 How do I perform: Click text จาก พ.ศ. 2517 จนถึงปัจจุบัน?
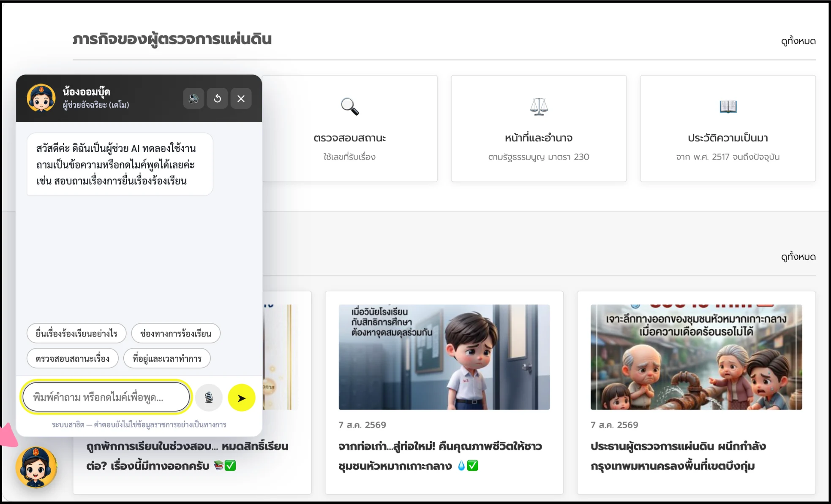pyautogui.click(x=728, y=157)
